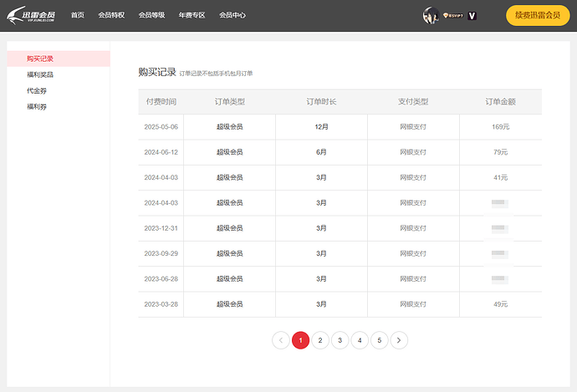Click the date 2023-03-28
The image size is (577, 392).
tap(161, 304)
